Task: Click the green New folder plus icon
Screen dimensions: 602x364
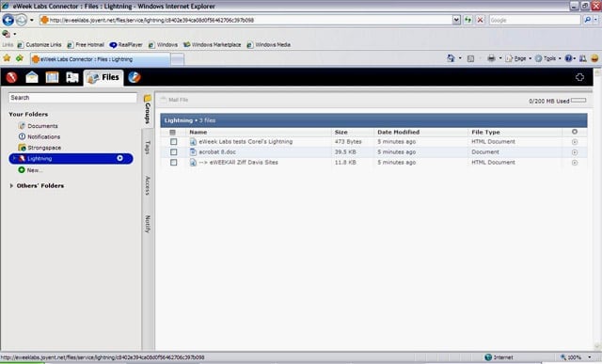Action: [22, 169]
